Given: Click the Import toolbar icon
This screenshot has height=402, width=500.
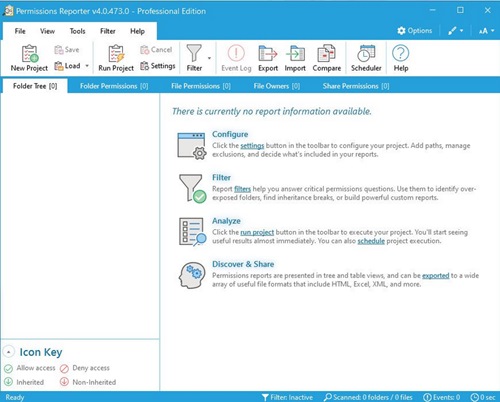Looking at the screenshot, I should 295,58.
